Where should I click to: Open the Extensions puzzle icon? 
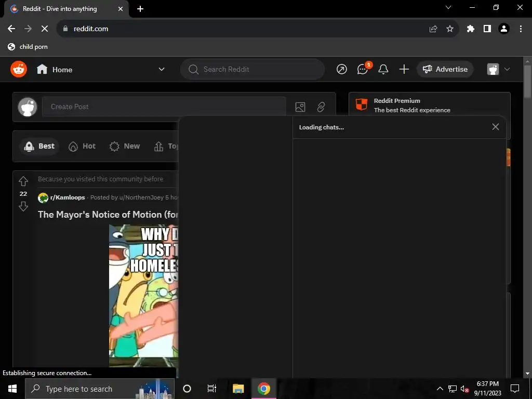click(470, 29)
